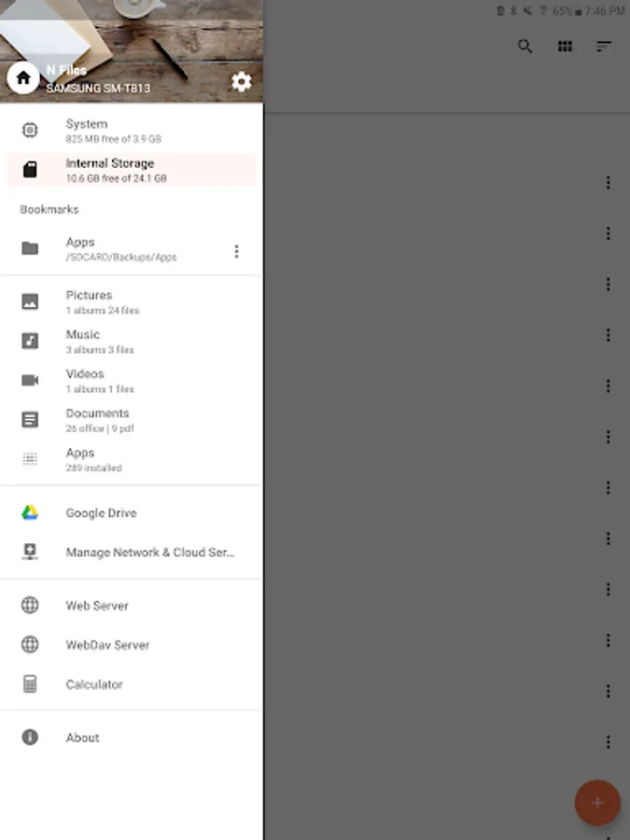Image resolution: width=630 pixels, height=840 pixels.
Task: Click the Manage Network download icon
Action: pyautogui.click(x=30, y=552)
